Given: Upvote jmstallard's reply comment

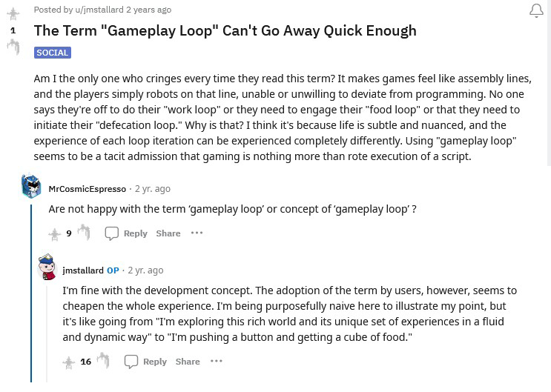Looking at the screenshot, I should click(x=68, y=362).
